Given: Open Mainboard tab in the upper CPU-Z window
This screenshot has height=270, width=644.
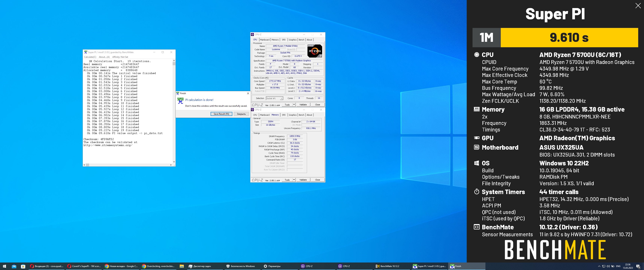Looking at the screenshot, I should pyautogui.click(x=265, y=40).
